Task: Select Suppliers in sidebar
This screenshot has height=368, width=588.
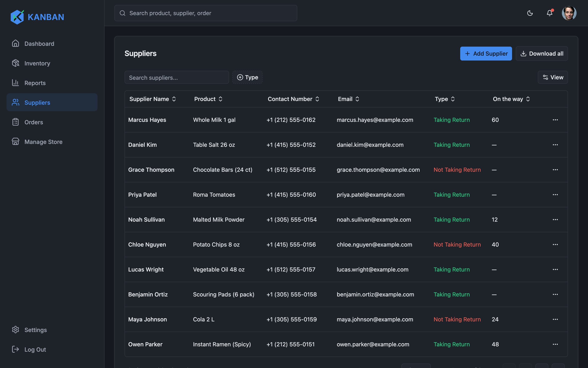Action: (x=52, y=102)
